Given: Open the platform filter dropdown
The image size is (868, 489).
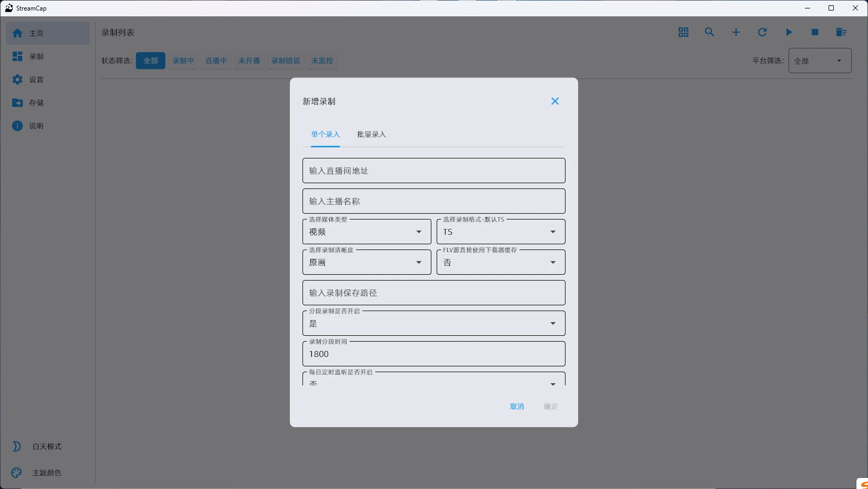Looking at the screenshot, I should click(x=819, y=61).
